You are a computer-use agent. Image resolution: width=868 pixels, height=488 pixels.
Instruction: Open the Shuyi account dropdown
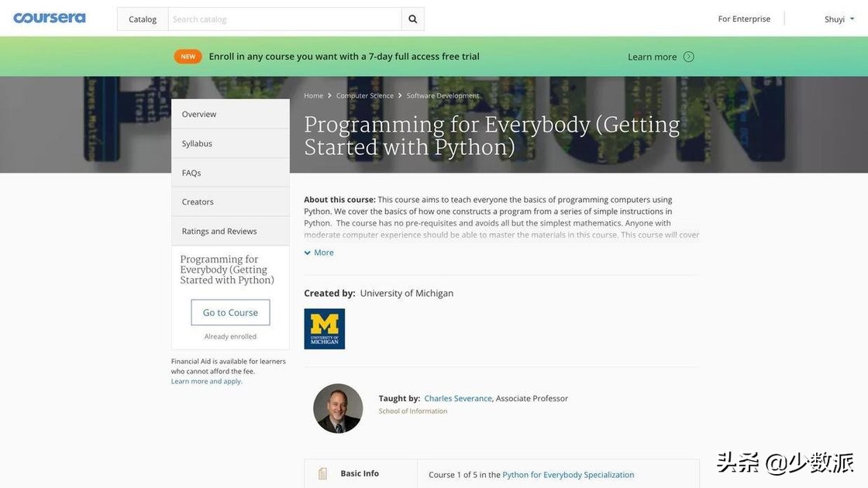839,19
